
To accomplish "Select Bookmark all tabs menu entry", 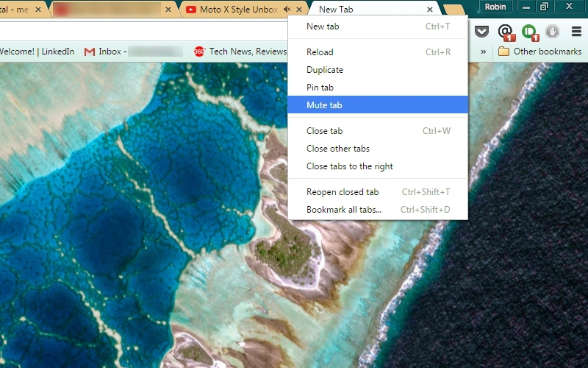I will coord(344,210).
